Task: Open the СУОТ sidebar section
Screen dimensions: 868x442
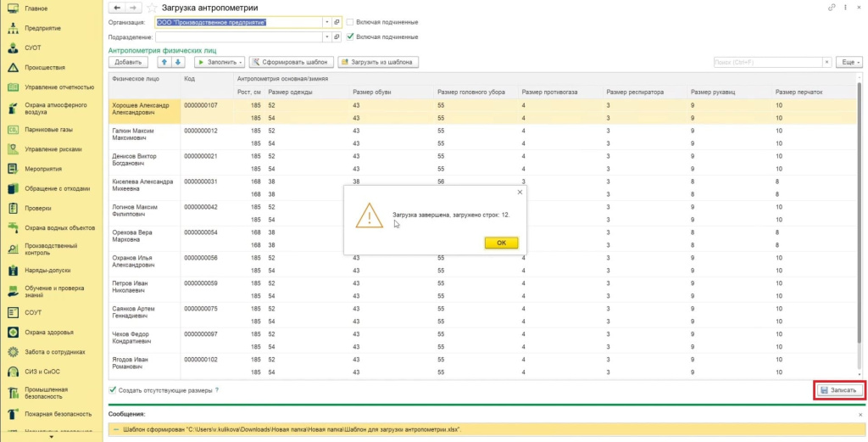Action: (x=33, y=48)
